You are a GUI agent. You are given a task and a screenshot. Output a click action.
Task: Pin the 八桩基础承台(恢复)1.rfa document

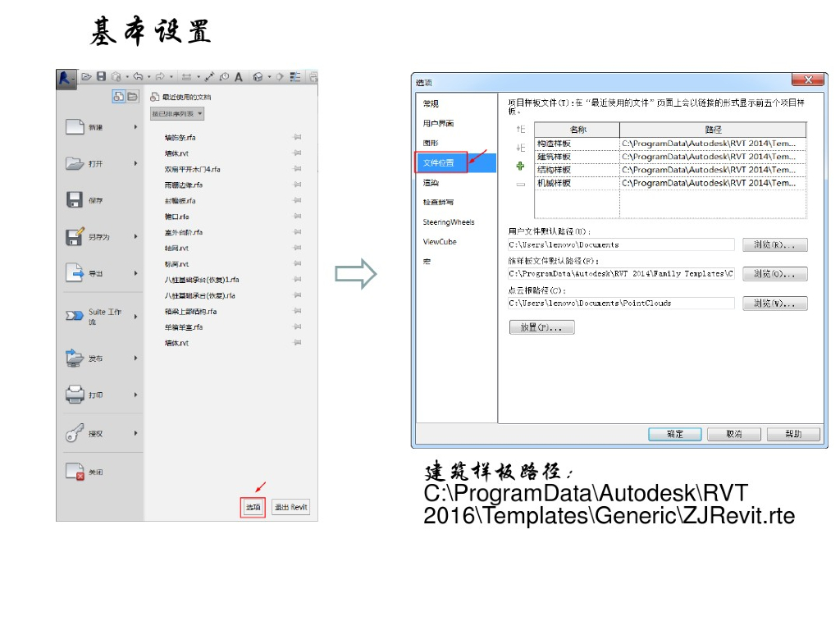[297, 279]
